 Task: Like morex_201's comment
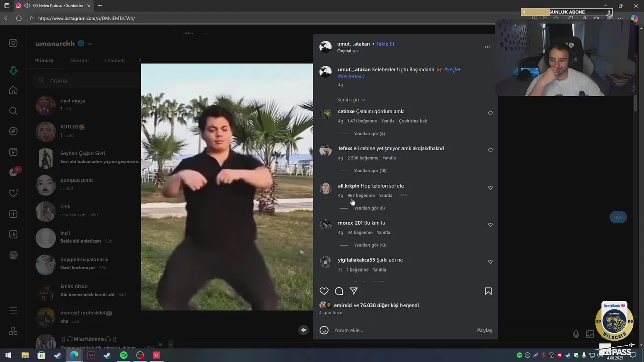(490, 225)
